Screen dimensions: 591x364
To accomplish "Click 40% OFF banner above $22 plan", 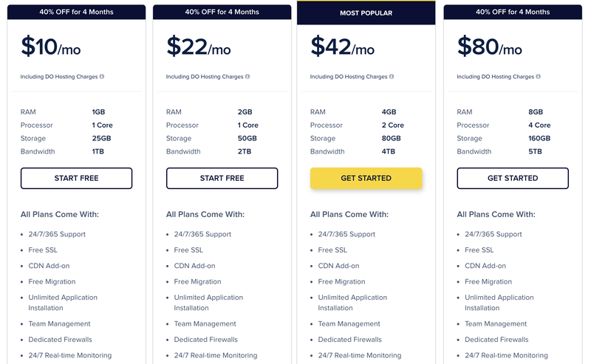I will [x=222, y=12].
